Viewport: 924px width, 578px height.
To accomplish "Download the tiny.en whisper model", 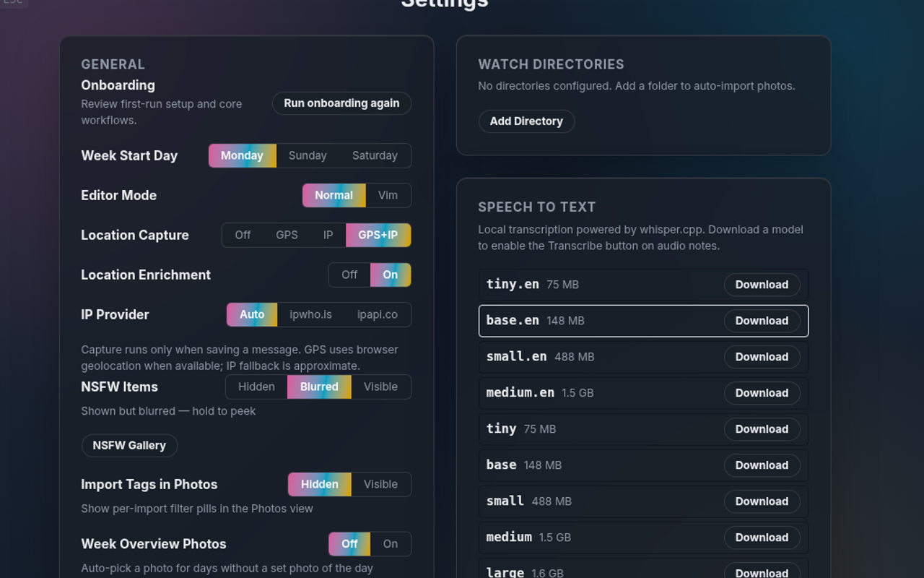I will point(762,285).
